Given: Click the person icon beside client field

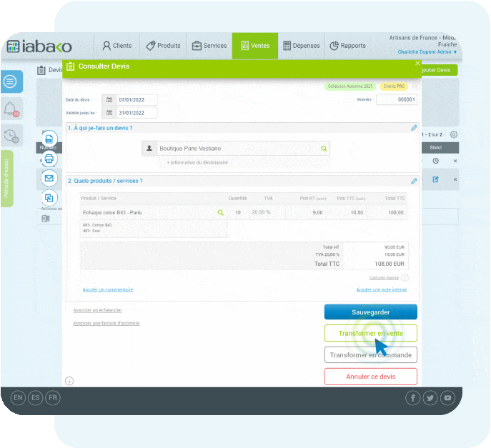Looking at the screenshot, I should click(149, 149).
